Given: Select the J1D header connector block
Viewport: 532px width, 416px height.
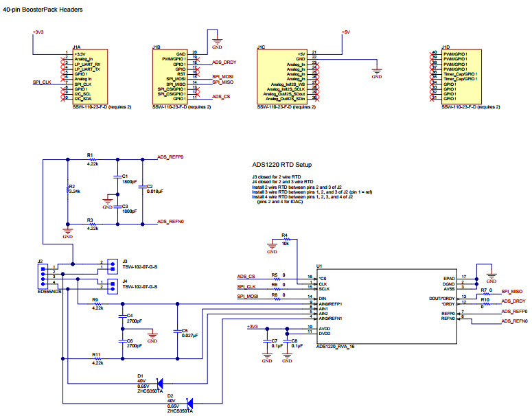Looking at the screenshot, I should pyautogui.click(x=459, y=76).
